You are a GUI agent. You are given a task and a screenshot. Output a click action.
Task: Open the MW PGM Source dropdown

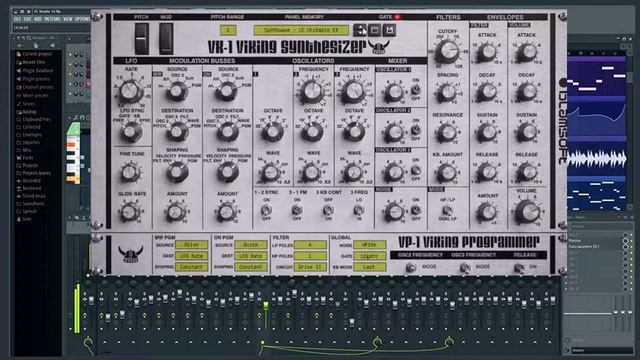point(191,245)
